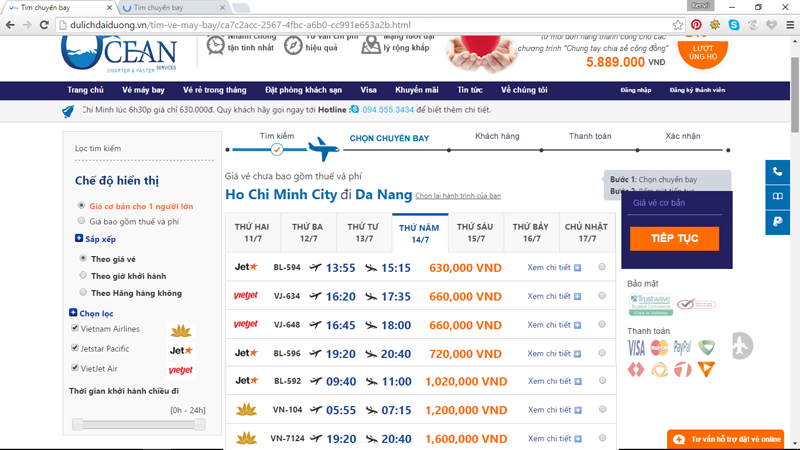Click right handle of departure time slider
Screen dimensions: 800x450
(199, 424)
